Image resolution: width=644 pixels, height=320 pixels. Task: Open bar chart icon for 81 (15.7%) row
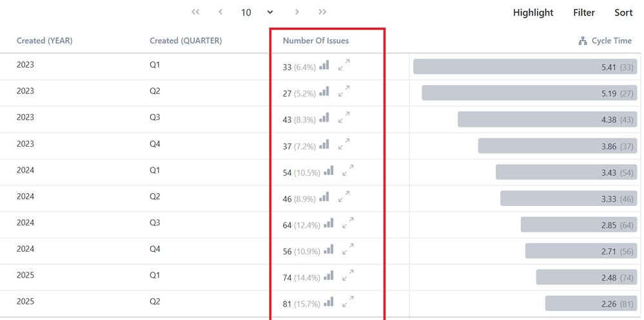coord(329,303)
